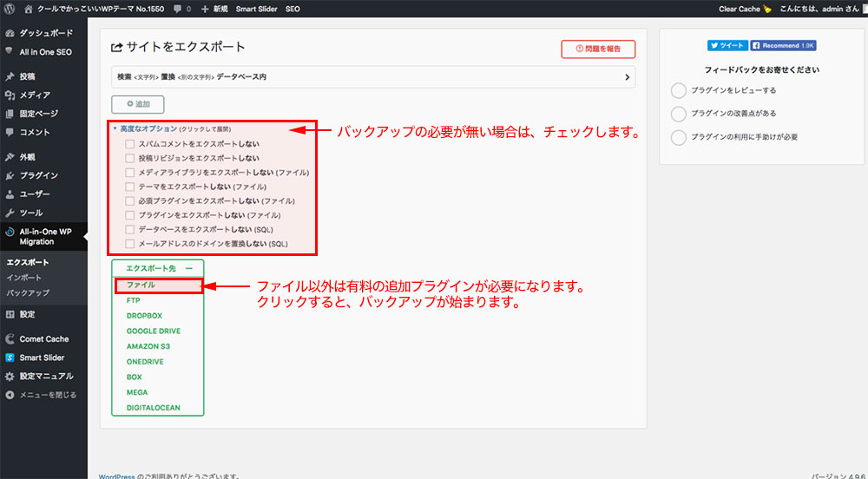
Task: Toggle 'メディアライブラリをエクスポートしない' checkbox
Action: (129, 173)
